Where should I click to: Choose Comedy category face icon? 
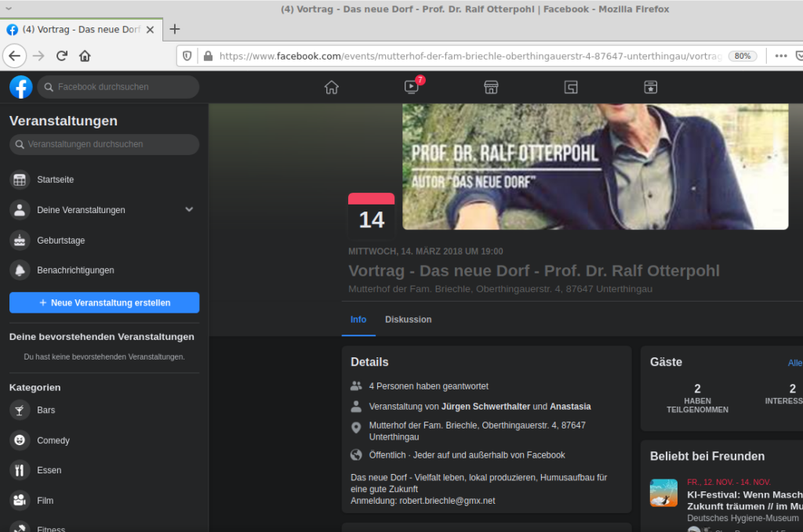click(20, 440)
